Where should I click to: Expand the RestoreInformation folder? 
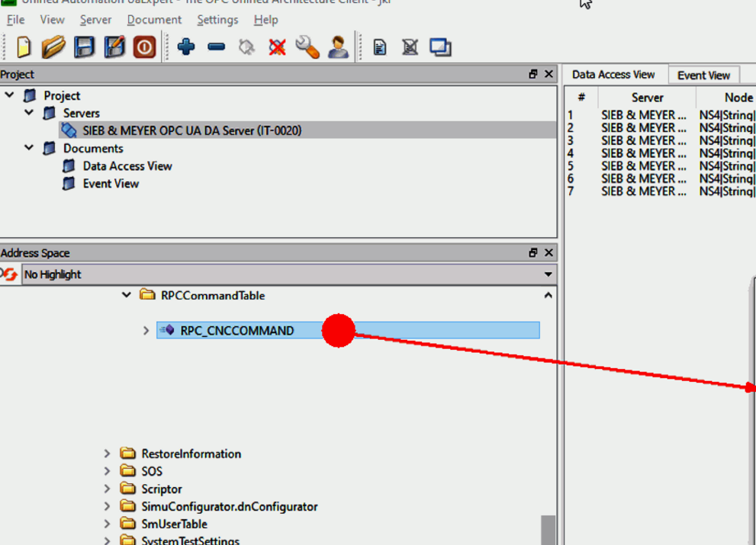click(x=107, y=454)
